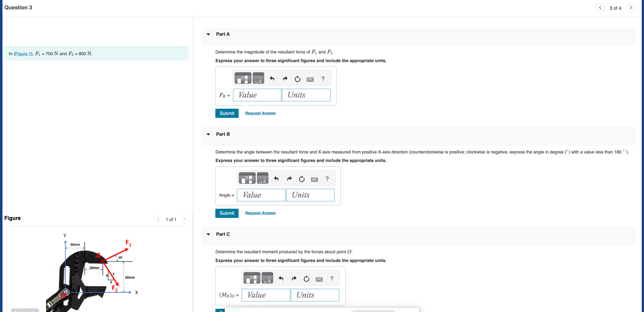This screenshot has width=644, height=312.
Task: Open the keyboard shortcuts icon in Part C
Action: [x=319, y=279]
